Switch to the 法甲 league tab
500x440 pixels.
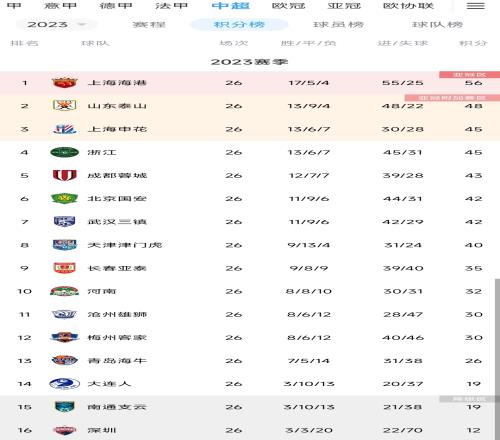pos(171,6)
